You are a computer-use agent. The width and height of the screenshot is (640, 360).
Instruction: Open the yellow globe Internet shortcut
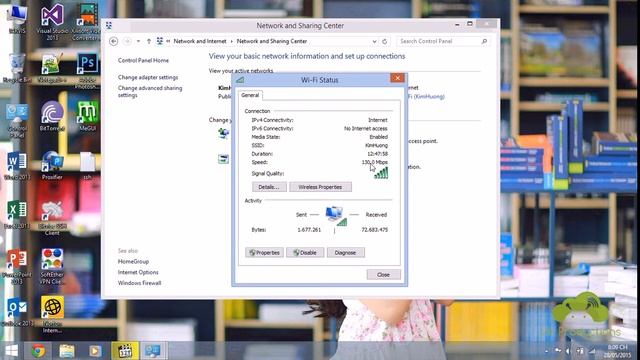point(52,314)
